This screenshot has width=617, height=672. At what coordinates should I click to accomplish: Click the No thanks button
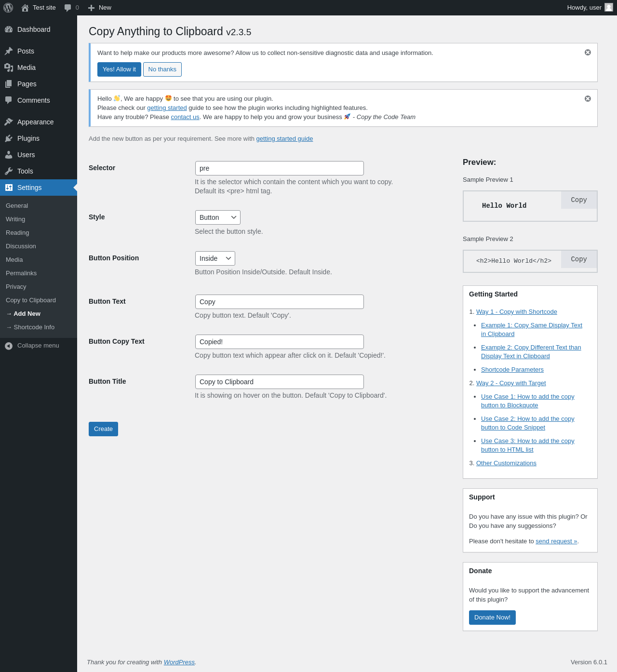(x=162, y=69)
